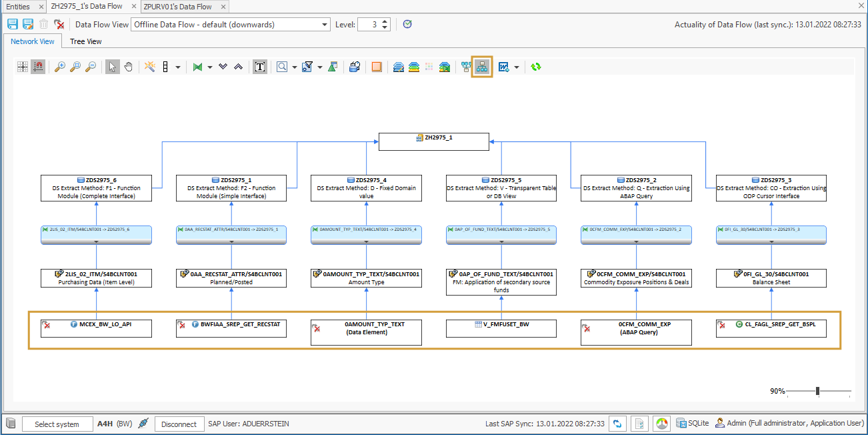This screenshot has height=435, width=868.
Task: Click the Select system button
Action: tap(57, 424)
